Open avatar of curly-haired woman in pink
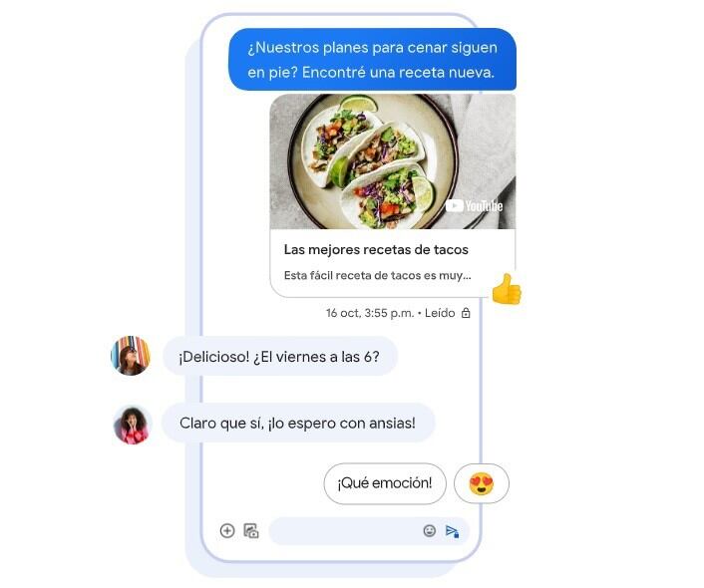The height and width of the screenshot is (588, 704). click(132, 425)
